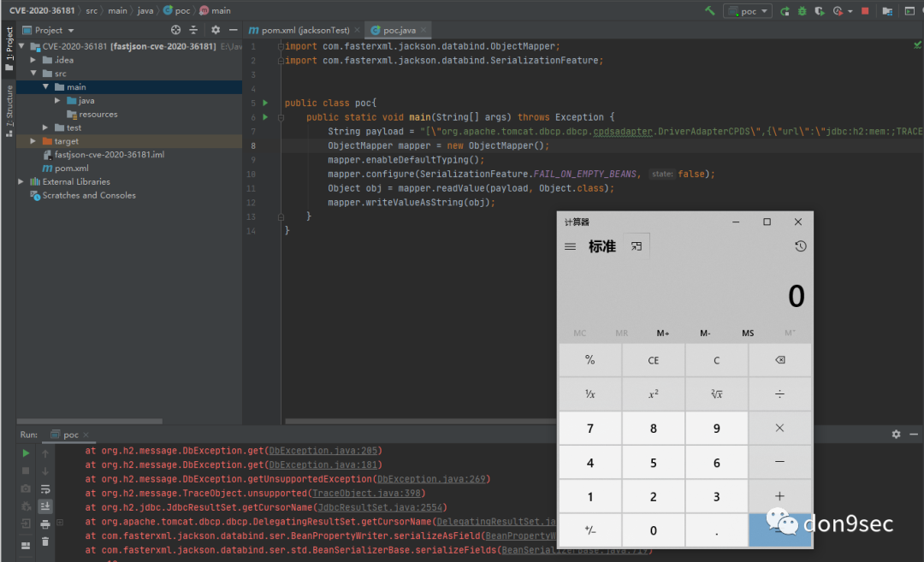The image size is (924, 562).
Task: Toggle soft-wrap in the Run console
Action: (x=45, y=489)
